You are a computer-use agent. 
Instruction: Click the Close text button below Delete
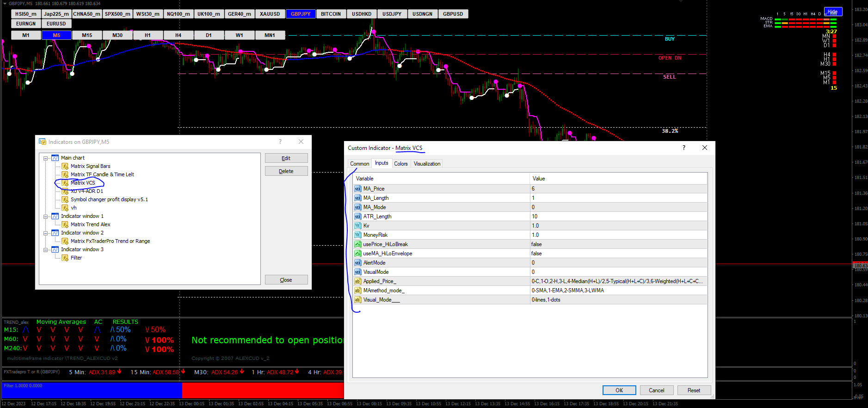[x=286, y=280]
